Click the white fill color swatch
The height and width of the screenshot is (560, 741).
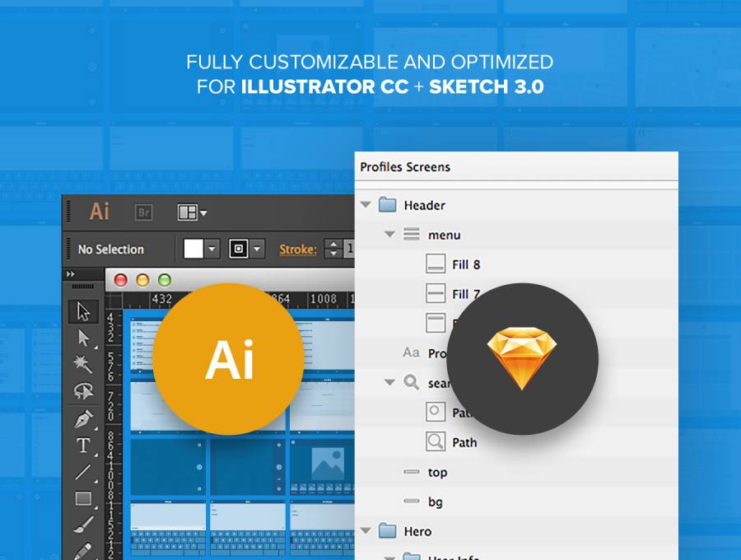(193, 249)
